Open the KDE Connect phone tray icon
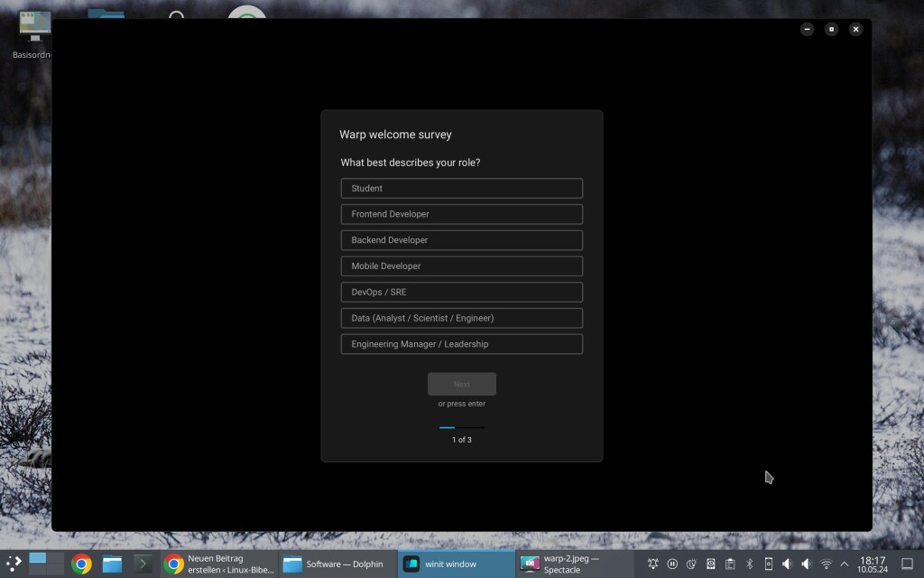This screenshot has width=924, height=578. point(769,564)
